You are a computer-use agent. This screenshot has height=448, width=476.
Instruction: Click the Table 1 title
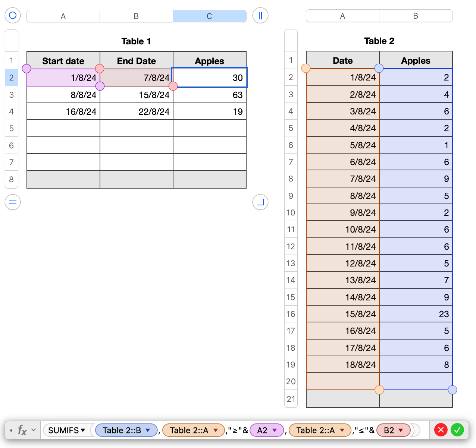click(x=136, y=41)
